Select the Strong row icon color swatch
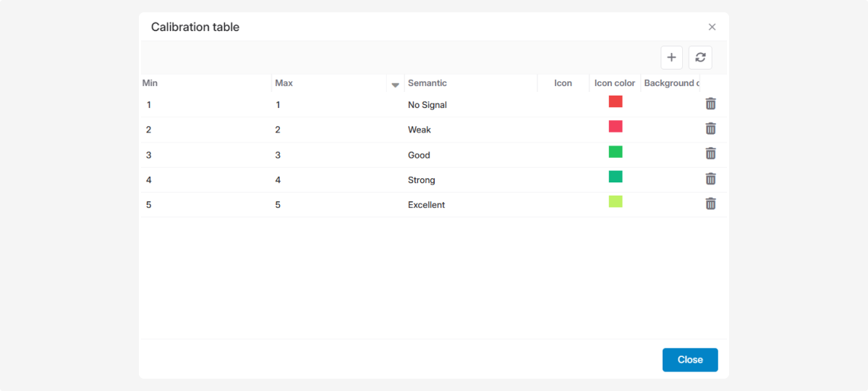868x391 pixels. click(x=616, y=177)
